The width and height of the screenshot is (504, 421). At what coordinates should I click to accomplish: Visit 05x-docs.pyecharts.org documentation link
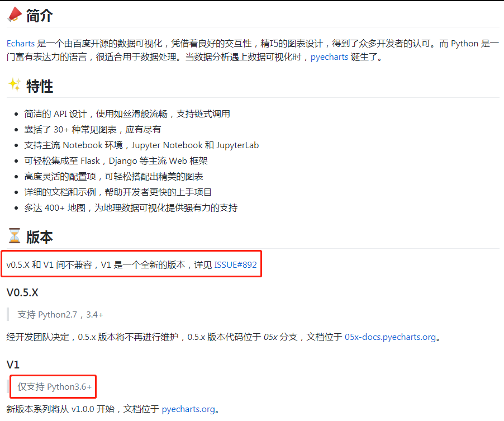click(x=390, y=337)
